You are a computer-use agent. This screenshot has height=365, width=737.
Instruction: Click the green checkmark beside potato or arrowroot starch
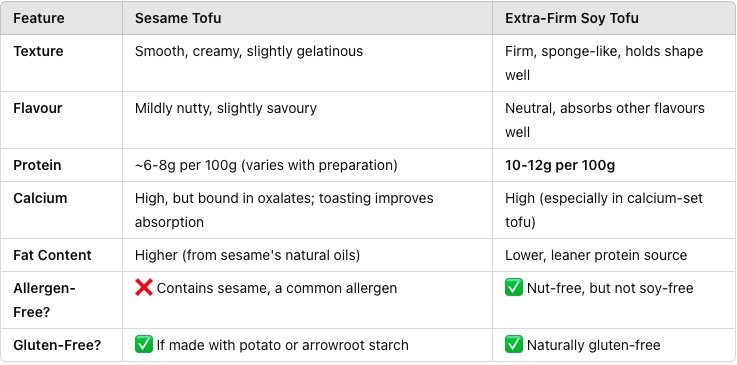[x=143, y=345]
